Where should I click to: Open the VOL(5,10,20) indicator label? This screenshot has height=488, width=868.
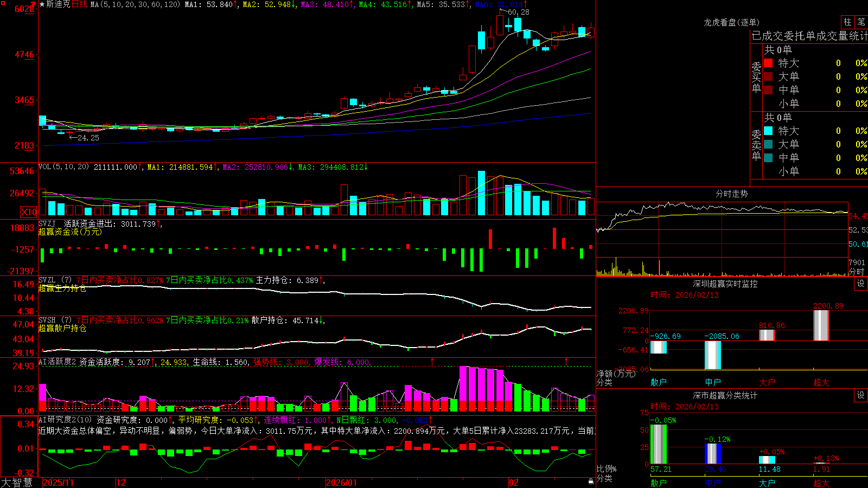point(63,167)
